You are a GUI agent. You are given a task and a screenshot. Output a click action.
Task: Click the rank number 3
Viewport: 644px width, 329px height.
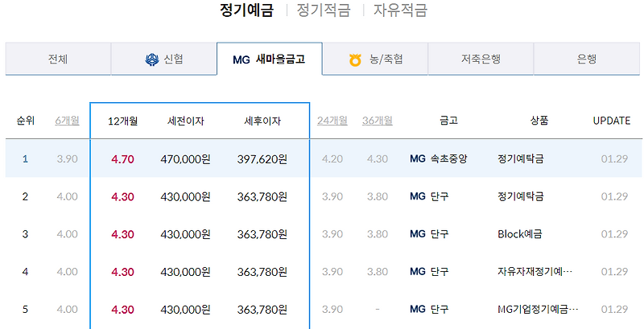tap(25, 234)
